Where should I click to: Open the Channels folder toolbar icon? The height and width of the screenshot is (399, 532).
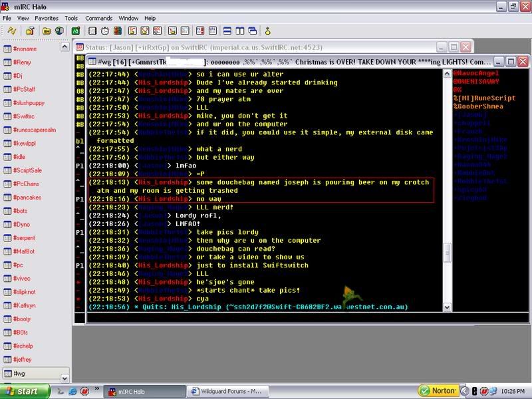[x=47, y=31]
